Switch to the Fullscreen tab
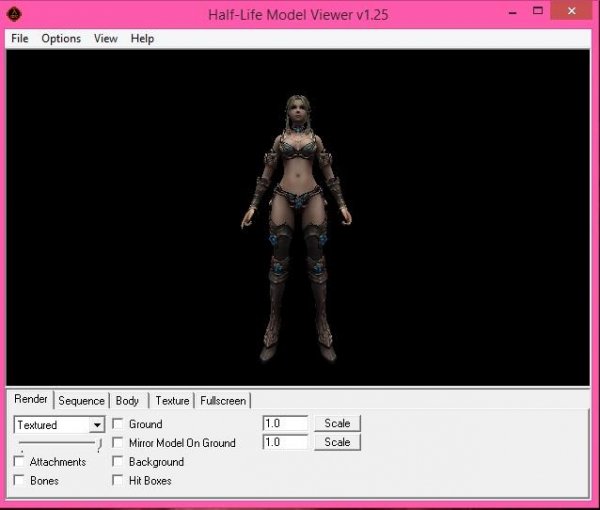 pos(223,401)
